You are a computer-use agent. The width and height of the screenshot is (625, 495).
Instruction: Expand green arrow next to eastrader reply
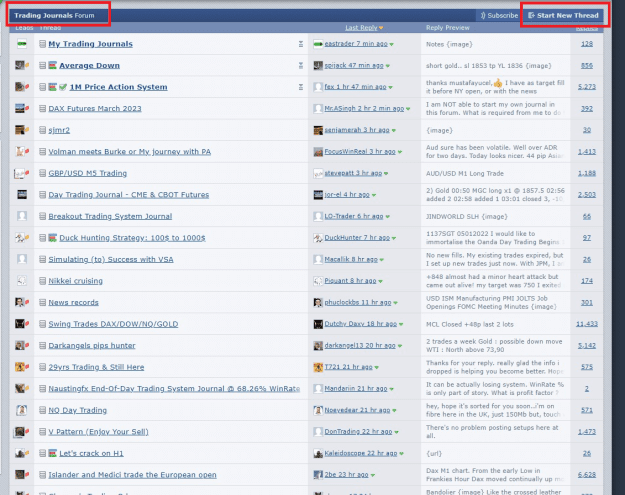coord(392,45)
